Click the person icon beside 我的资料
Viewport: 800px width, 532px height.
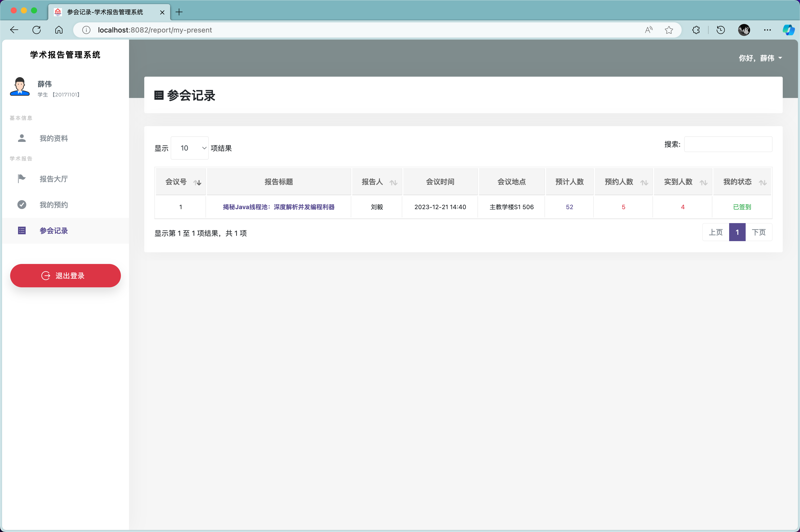click(x=22, y=138)
